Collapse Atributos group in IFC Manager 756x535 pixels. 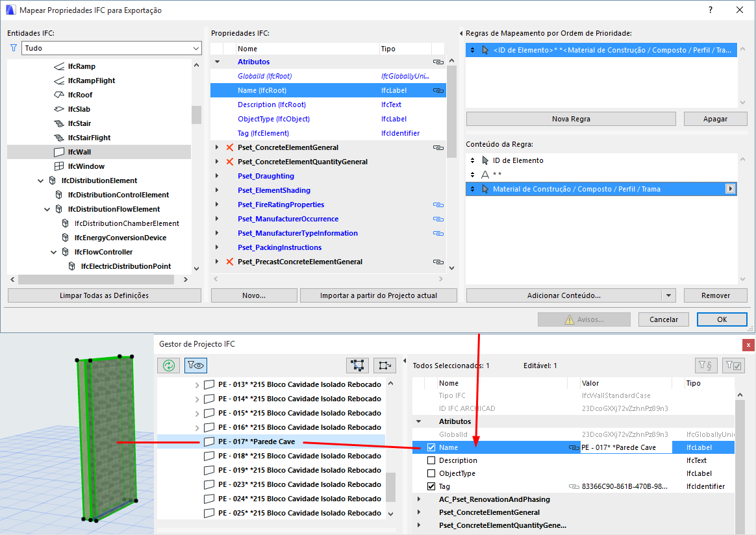click(x=418, y=421)
